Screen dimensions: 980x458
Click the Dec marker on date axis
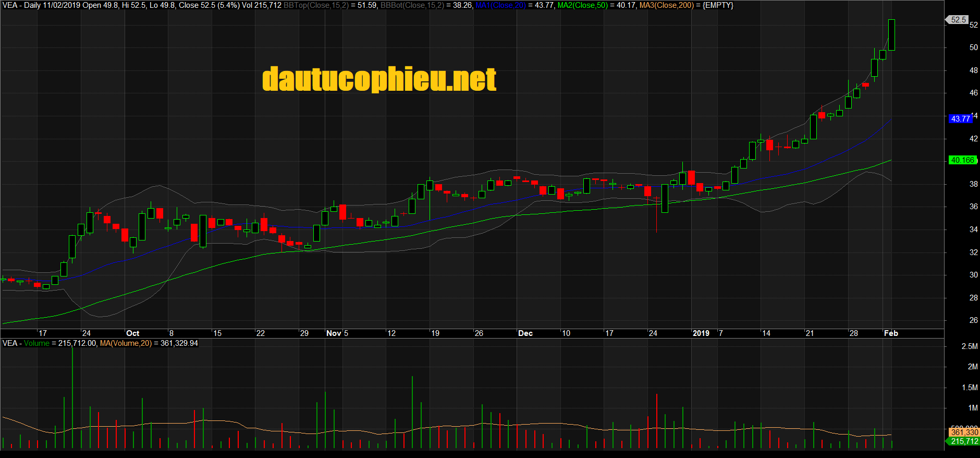(525, 333)
